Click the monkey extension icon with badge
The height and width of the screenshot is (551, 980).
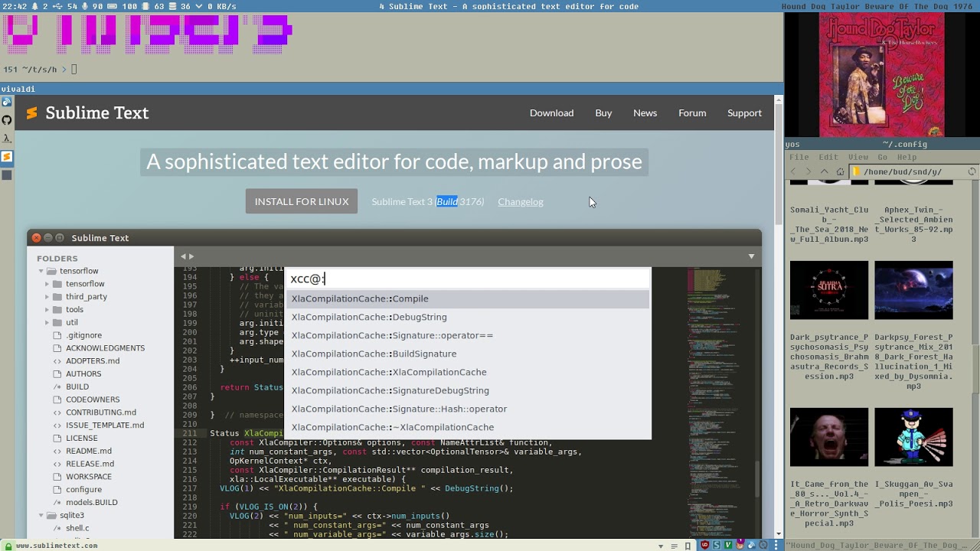(x=740, y=545)
